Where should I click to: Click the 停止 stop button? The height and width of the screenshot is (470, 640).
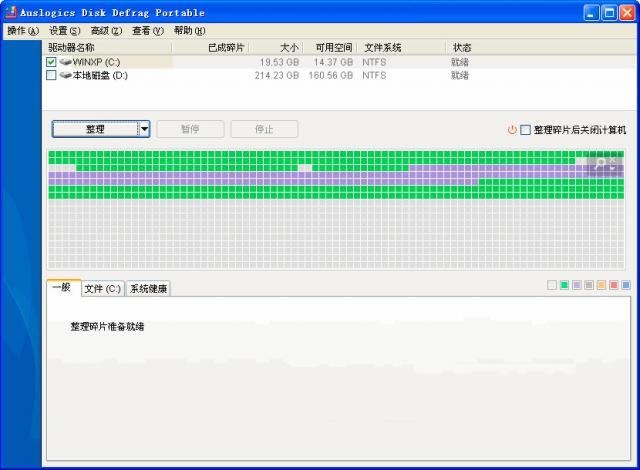coord(264,129)
